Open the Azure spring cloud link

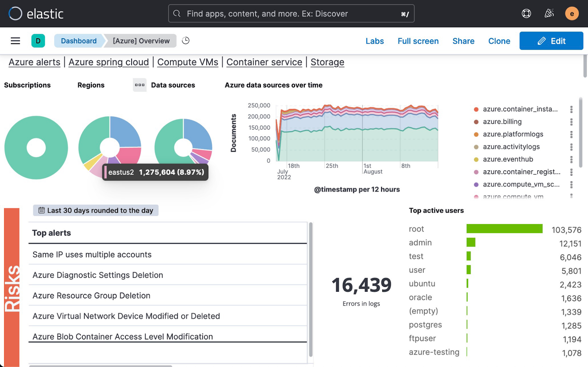tap(108, 62)
